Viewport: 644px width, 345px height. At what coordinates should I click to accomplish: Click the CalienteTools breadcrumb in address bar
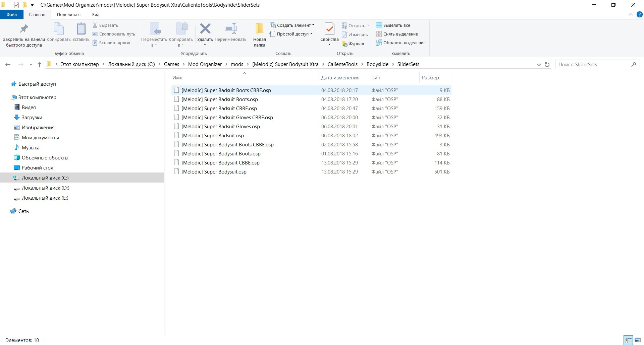pyautogui.click(x=342, y=64)
